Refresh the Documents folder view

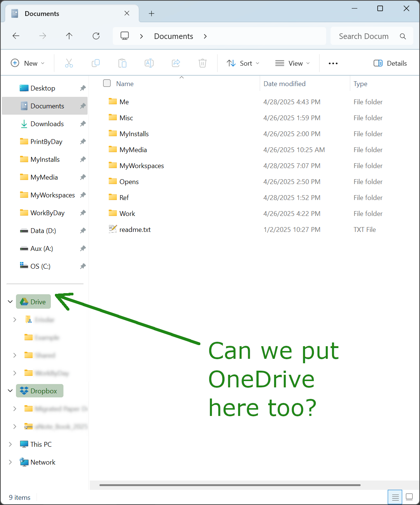pyautogui.click(x=96, y=36)
